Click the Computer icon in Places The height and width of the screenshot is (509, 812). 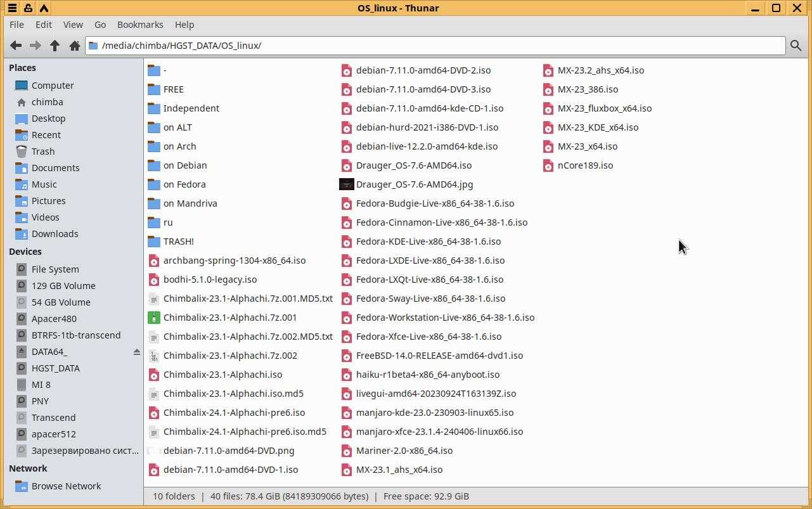click(x=22, y=86)
